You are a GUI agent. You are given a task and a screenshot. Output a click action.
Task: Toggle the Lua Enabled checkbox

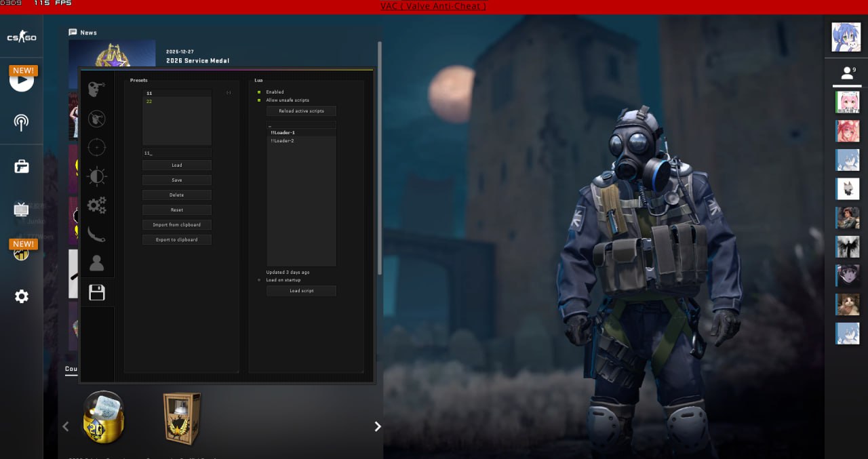click(x=258, y=92)
